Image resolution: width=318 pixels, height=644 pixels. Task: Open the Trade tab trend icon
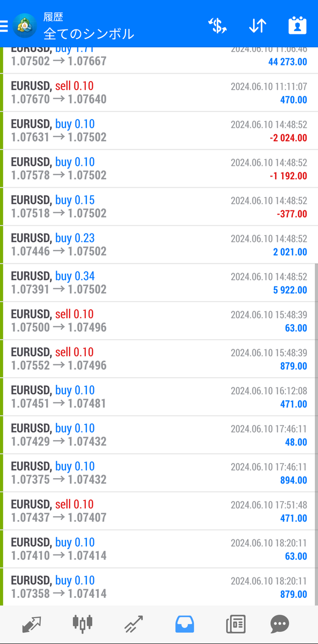click(134, 624)
